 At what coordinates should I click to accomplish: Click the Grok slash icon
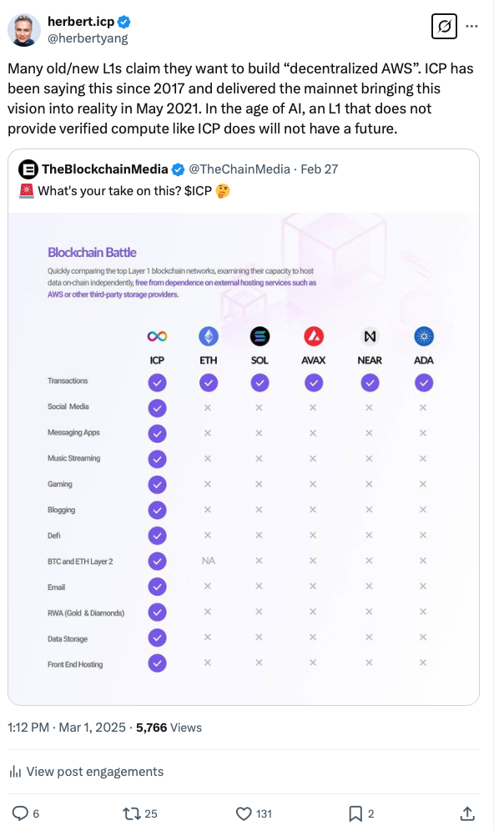[445, 27]
